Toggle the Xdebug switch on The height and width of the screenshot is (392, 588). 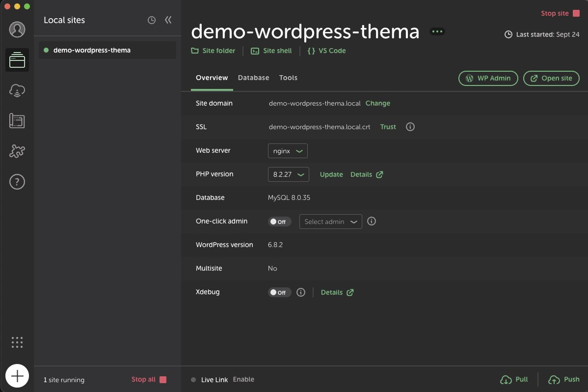279,292
